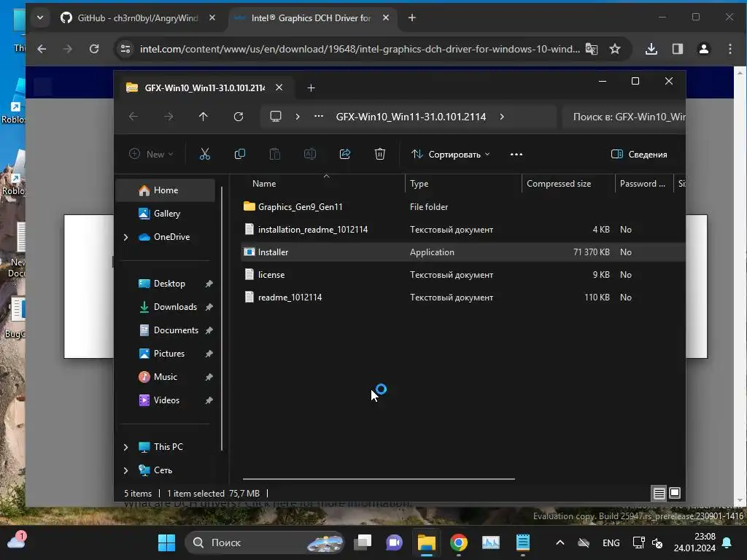747x560 pixels.
Task: Open Task View on the taskbar
Action: point(363,542)
